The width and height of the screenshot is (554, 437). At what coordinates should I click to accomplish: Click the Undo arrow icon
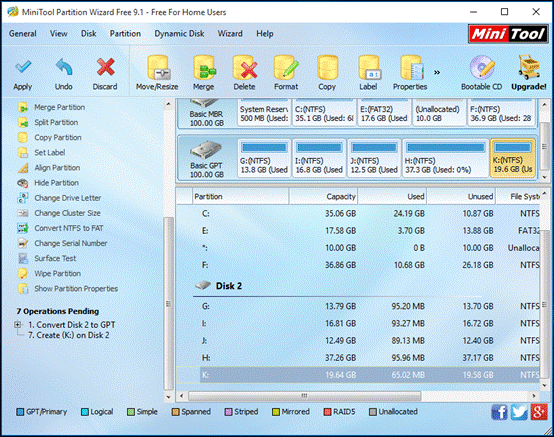click(64, 67)
